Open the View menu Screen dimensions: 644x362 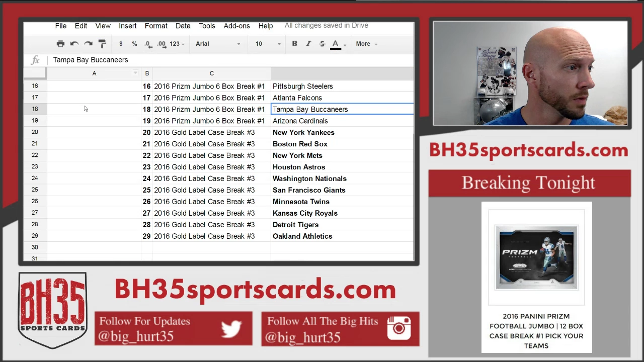coord(103,26)
